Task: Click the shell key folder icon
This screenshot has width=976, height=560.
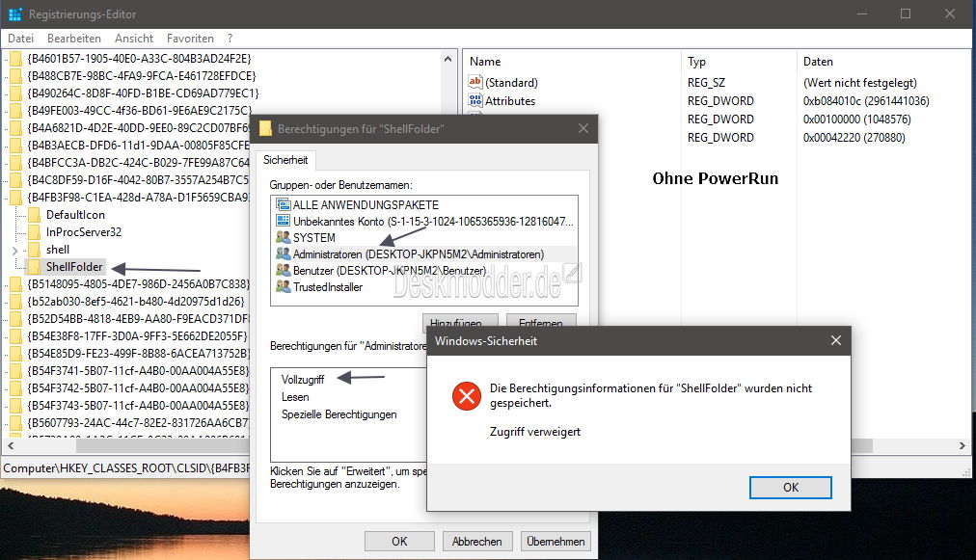Action: [34, 250]
